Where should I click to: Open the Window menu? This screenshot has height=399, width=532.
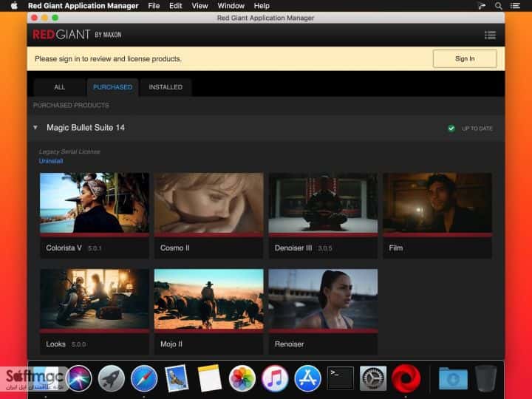[x=231, y=6]
